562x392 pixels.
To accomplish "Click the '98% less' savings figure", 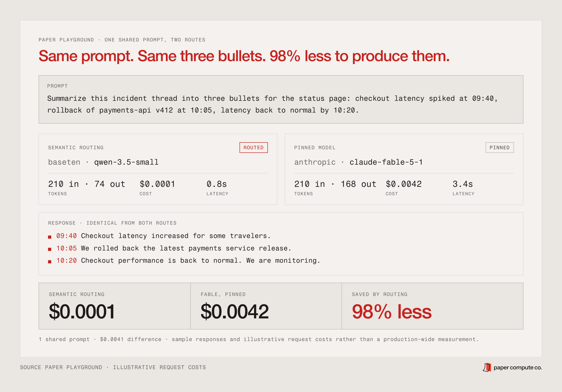I will (x=392, y=312).
